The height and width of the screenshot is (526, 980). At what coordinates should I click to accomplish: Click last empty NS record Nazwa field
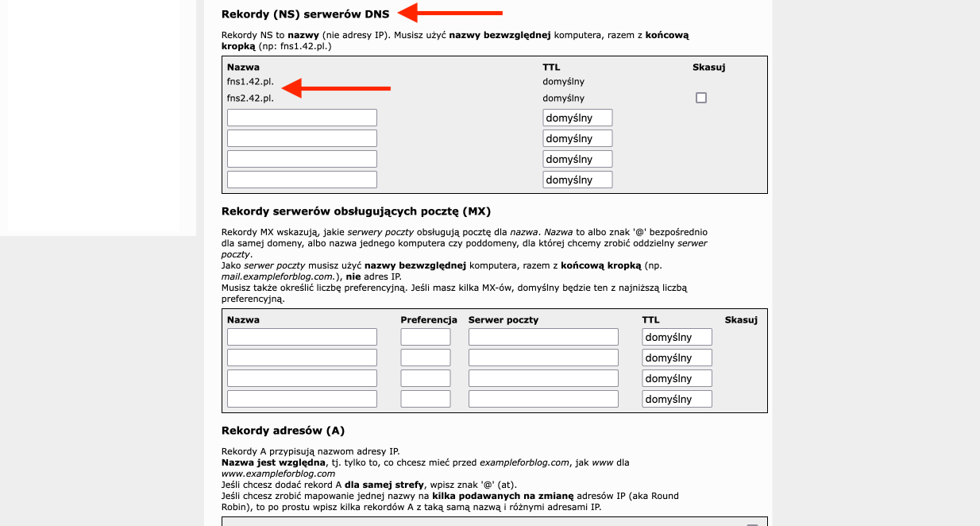[302, 180]
